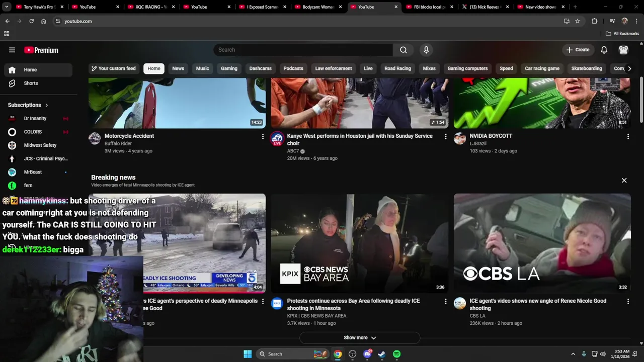This screenshot has height=362, width=644.
Task: Open the NVIDIA BOYCOTT video title
Action: (x=491, y=136)
